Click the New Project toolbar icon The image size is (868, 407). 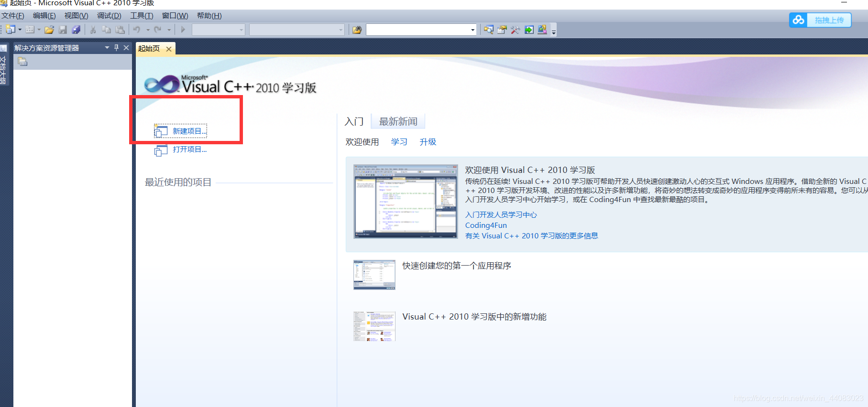point(11,30)
